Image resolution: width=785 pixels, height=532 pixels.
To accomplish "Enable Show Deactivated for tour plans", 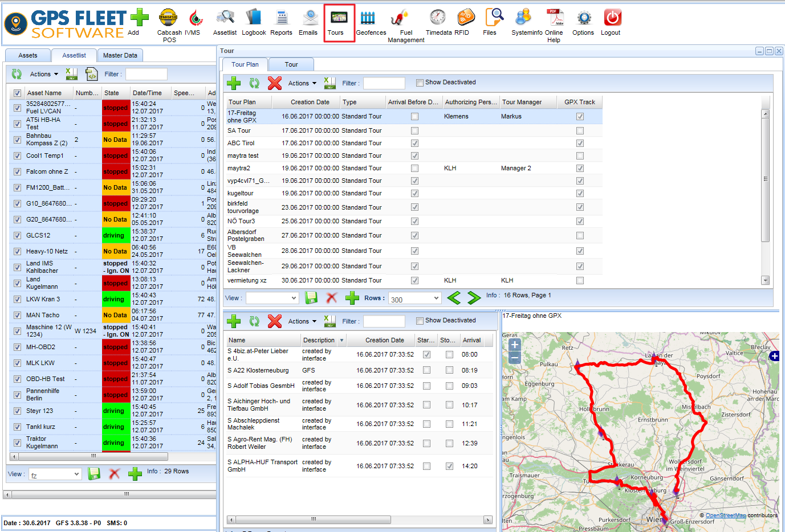I will pos(420,82).
